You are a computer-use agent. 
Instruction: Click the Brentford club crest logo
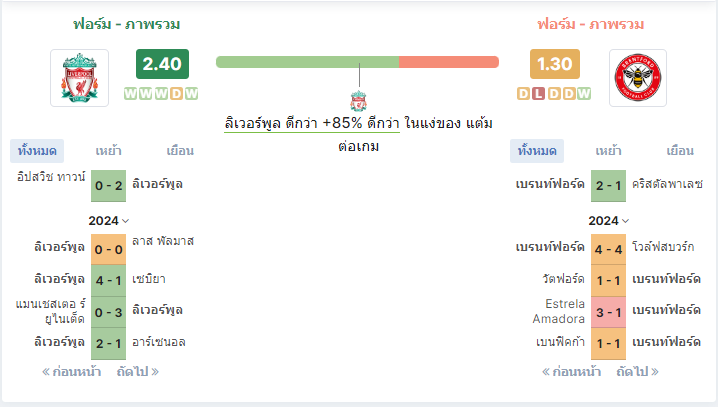point(637,77)
